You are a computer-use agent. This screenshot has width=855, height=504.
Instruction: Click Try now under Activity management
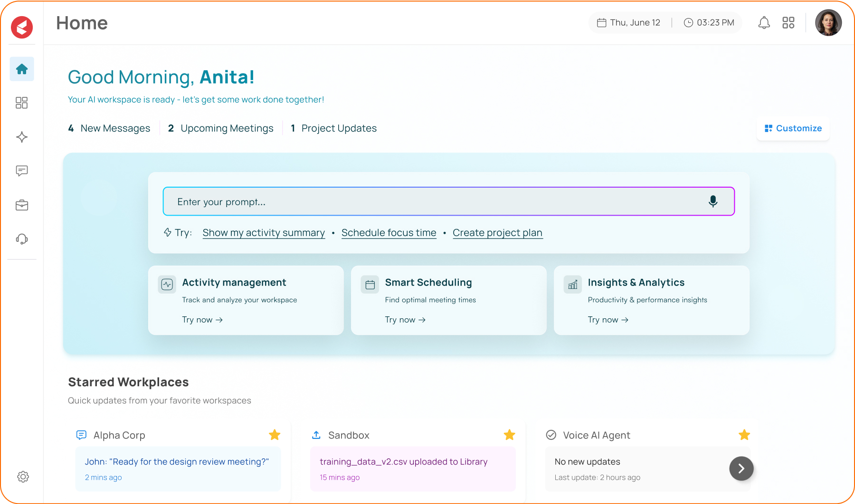point(202,320)
